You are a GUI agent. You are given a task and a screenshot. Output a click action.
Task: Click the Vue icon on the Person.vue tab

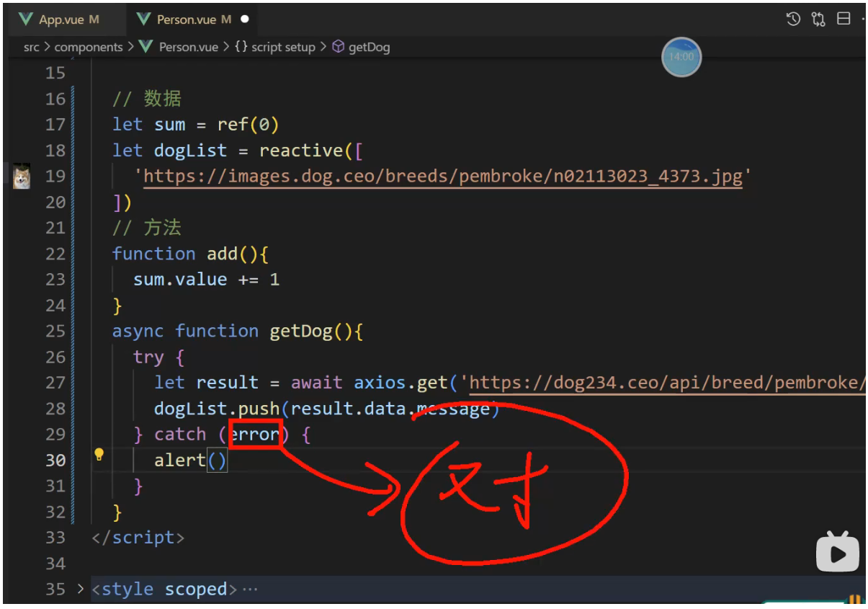point(143,19)
